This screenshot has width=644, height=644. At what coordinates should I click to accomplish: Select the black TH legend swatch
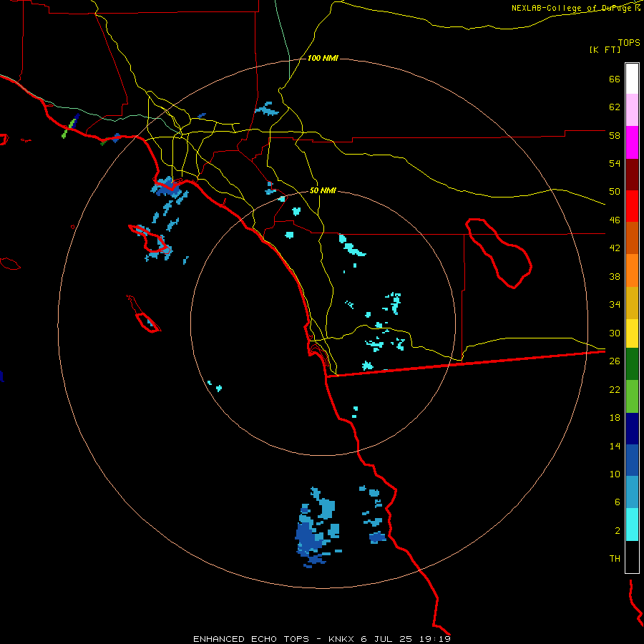[632, 557]
